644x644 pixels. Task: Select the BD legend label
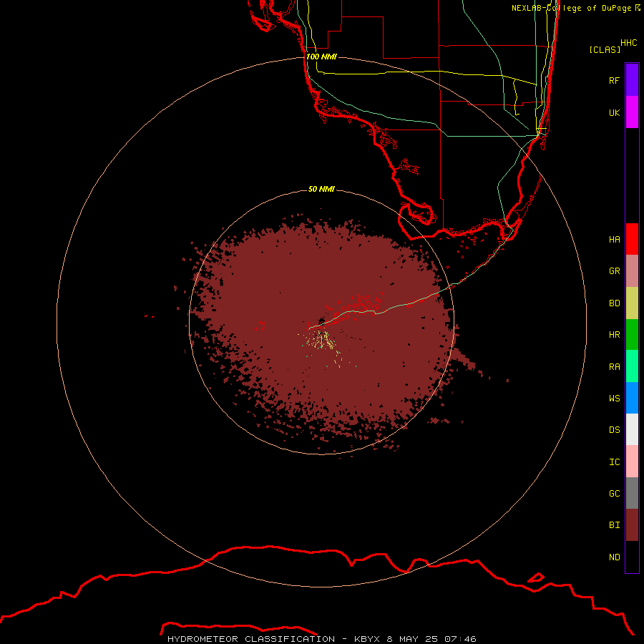(x=614, y=303)
